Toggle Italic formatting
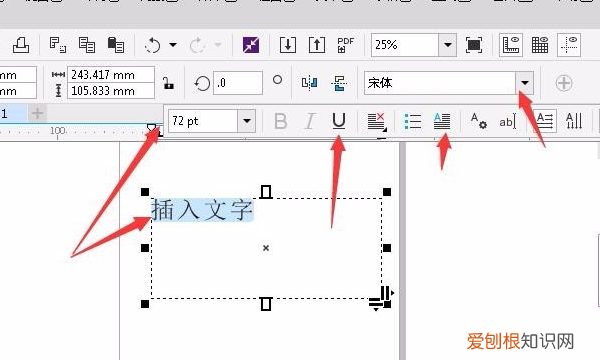Image resolution: width=600 pixels, height=360 pixels. [x=310, y=121]
